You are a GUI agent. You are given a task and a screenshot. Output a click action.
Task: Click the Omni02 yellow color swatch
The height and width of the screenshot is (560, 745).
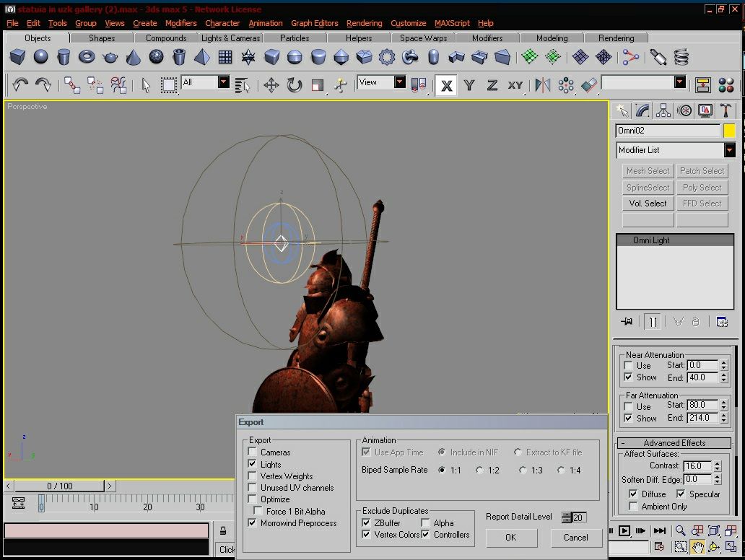point(729,131)
